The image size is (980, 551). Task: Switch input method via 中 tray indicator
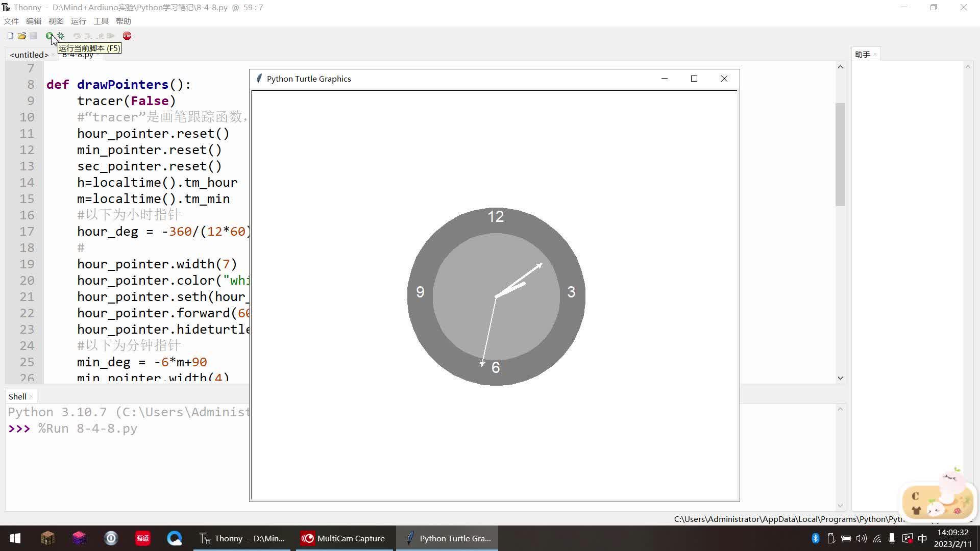[922, 538]
